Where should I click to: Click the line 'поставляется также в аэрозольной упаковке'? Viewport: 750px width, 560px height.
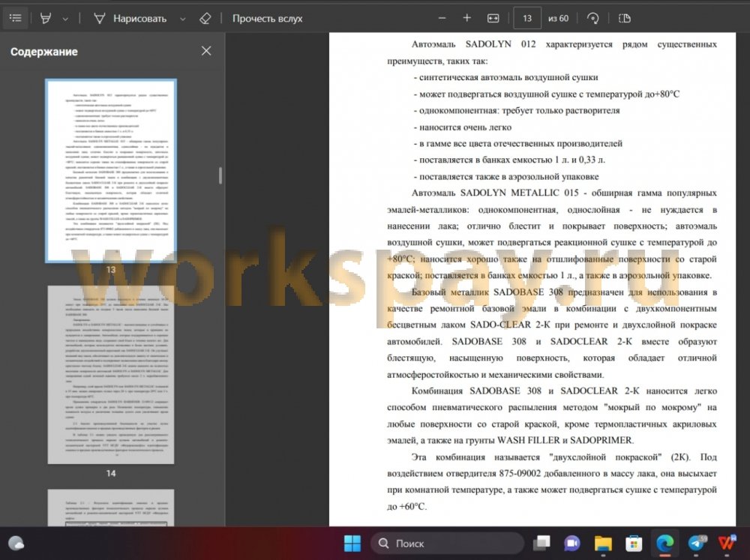506,176
